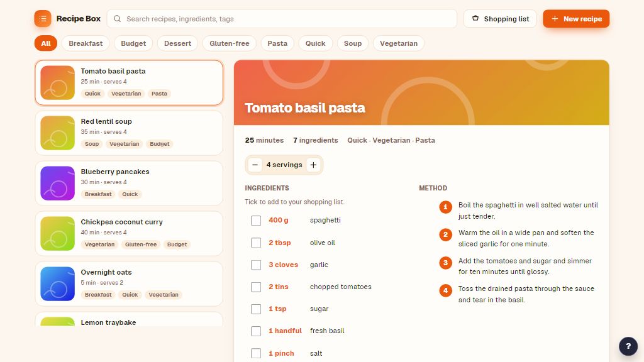Click the '1 handful' quantity
Image resolution: width=644 pixels, height=362 pixels.
point(285,331)
